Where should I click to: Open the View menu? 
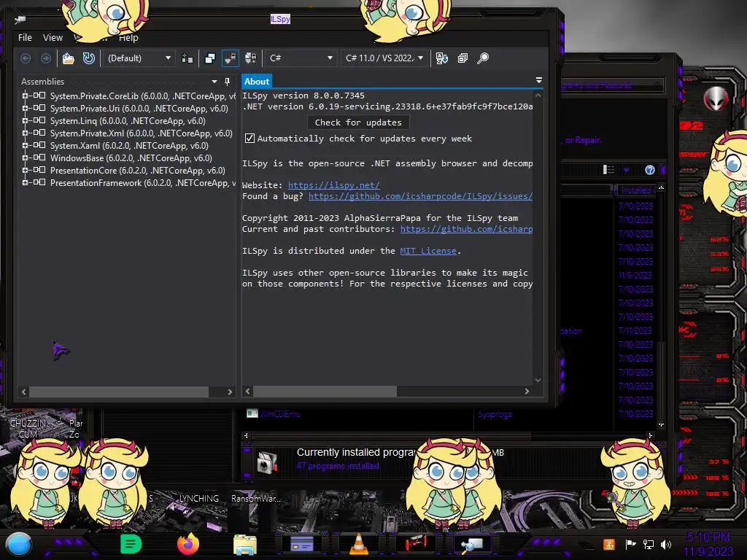coord(53,38)
